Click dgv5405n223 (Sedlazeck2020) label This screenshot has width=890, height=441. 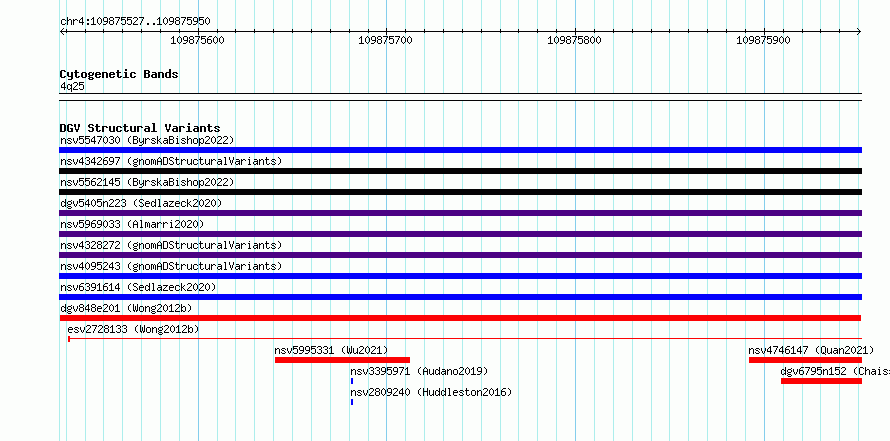[x=141, y=203]
